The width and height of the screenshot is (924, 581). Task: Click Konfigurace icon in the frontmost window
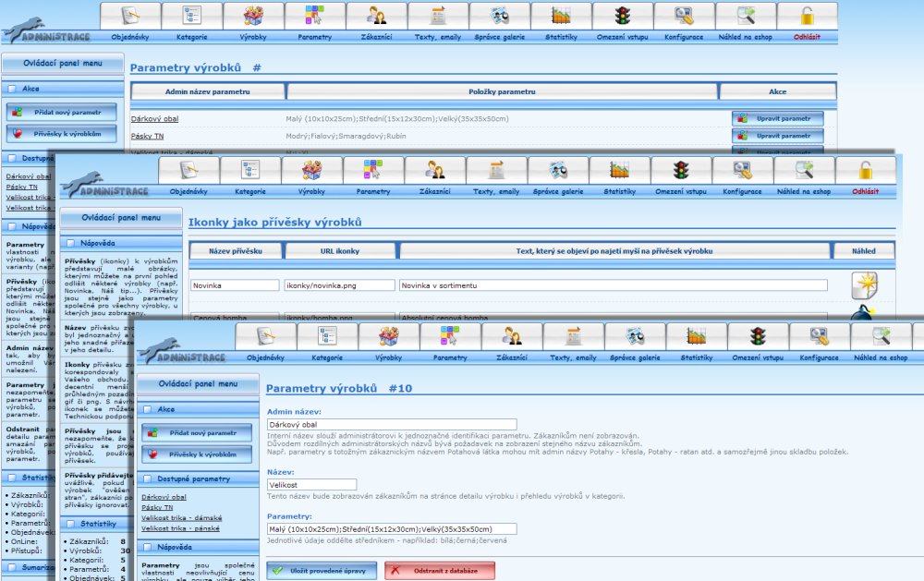(x=819, y=336)
